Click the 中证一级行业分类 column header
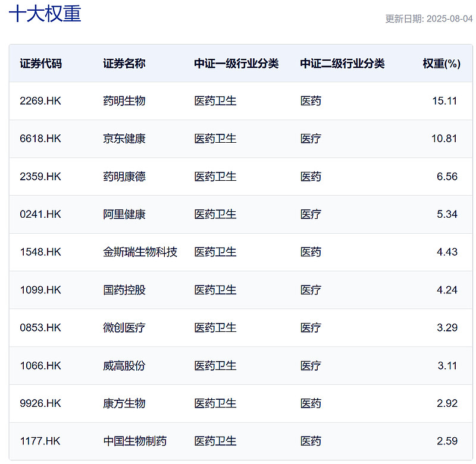This screenshot has width=476, height=464. pyautogui.click(x=236, y=64)
